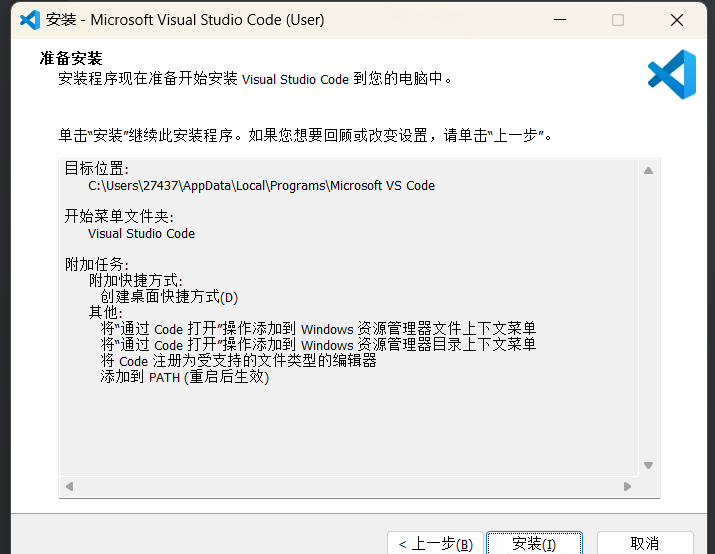
Task: Click the 安装(I) install button
Action: [x=534, y=544]
